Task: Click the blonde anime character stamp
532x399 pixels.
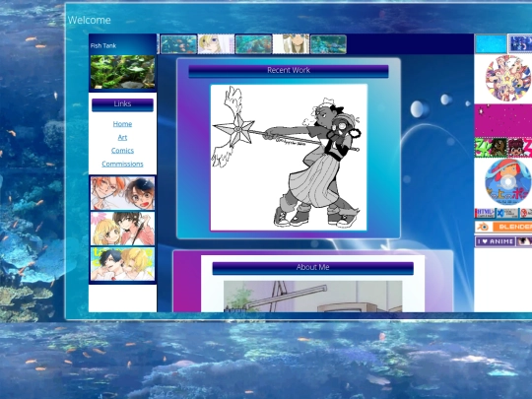Action: pyautogui.click(x=216, y=44)
